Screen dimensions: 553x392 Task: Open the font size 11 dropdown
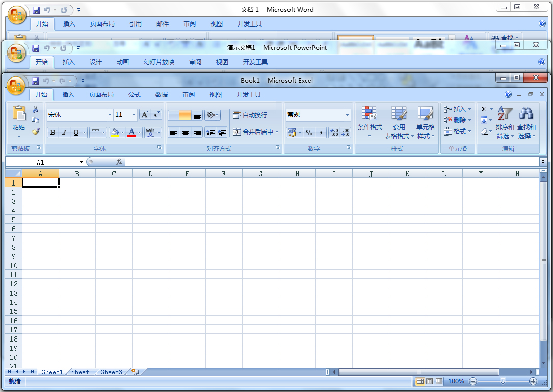[x=134, y=115]
